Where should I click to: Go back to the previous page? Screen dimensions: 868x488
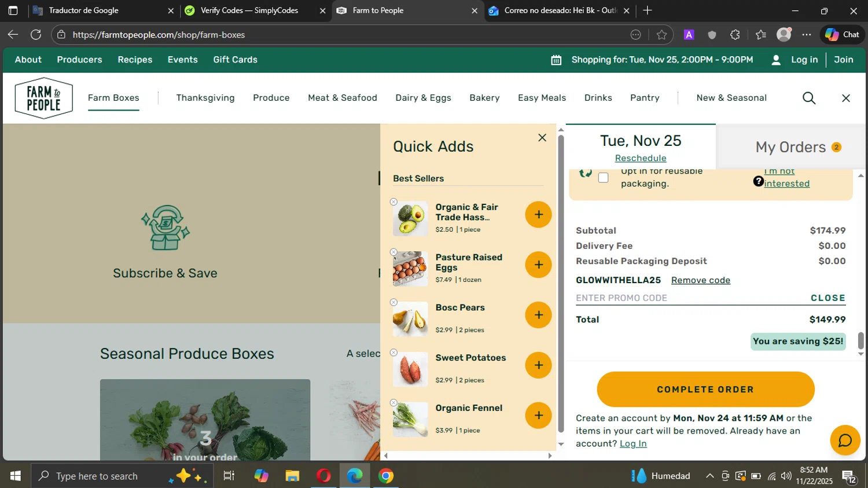(x=13, y=35)
